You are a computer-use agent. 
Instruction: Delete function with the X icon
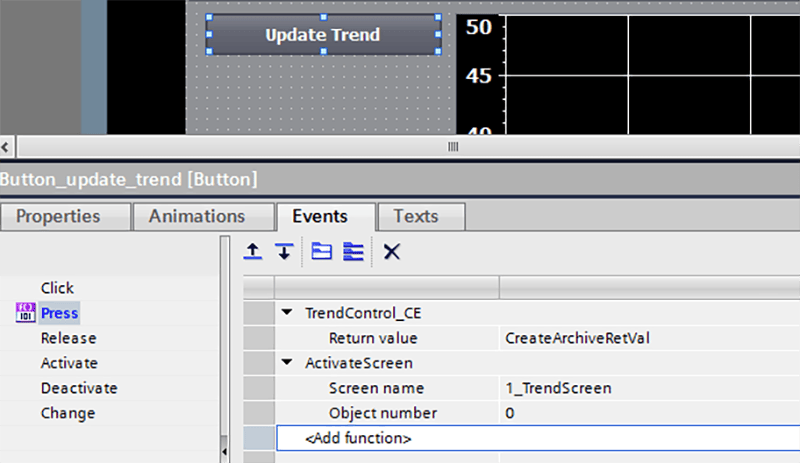tap(391, 251)
